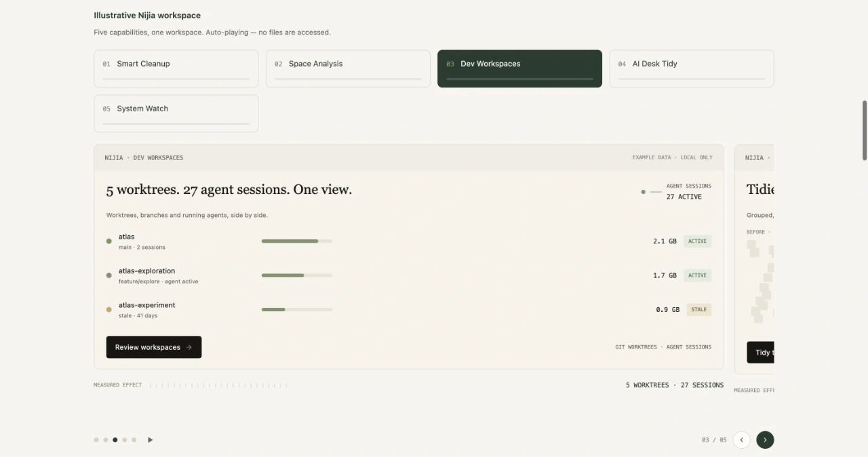Viewport: 868px width, 457px height.
Task: Click the partially visible Tidy button
Action: tap(760, 353)
